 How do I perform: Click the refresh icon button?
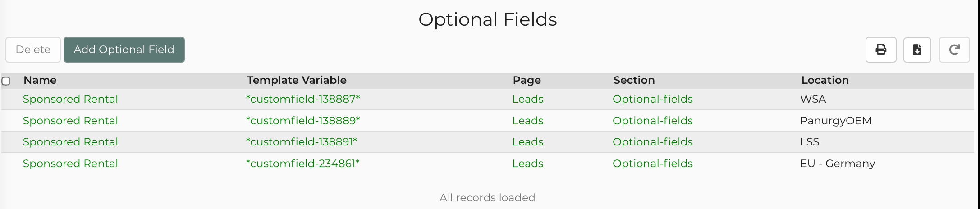coord(954,50)
